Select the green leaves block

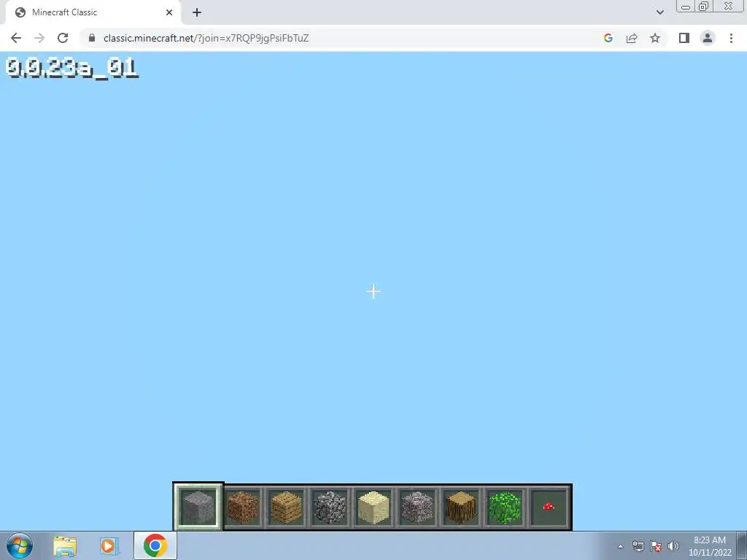(x=505, y=507)
